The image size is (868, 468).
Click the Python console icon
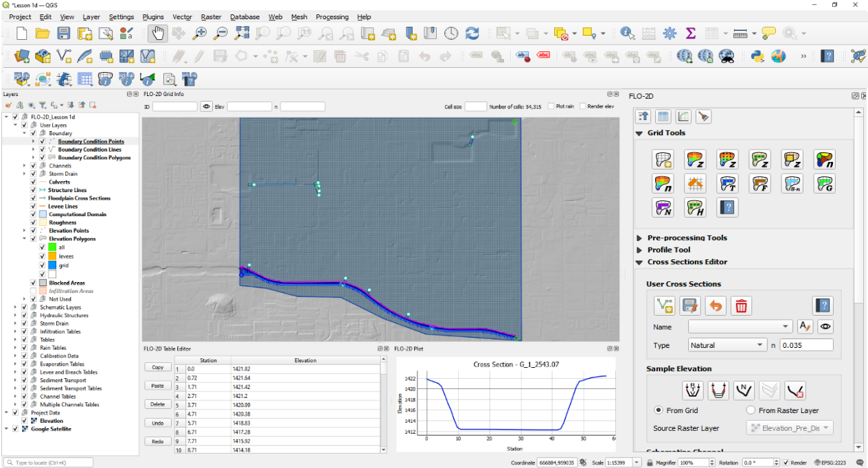757,56
